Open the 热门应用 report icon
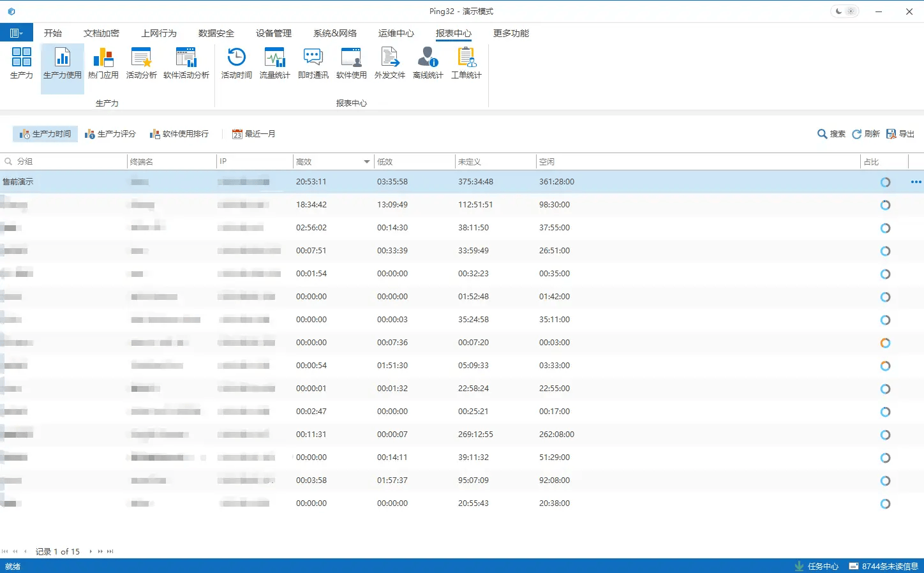 [103, 64]
